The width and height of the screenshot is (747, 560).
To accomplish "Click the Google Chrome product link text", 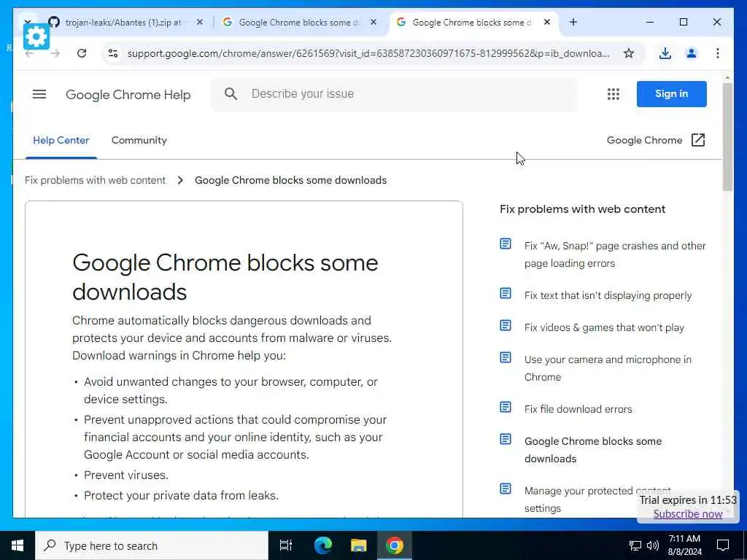I will tap(644, 141).
